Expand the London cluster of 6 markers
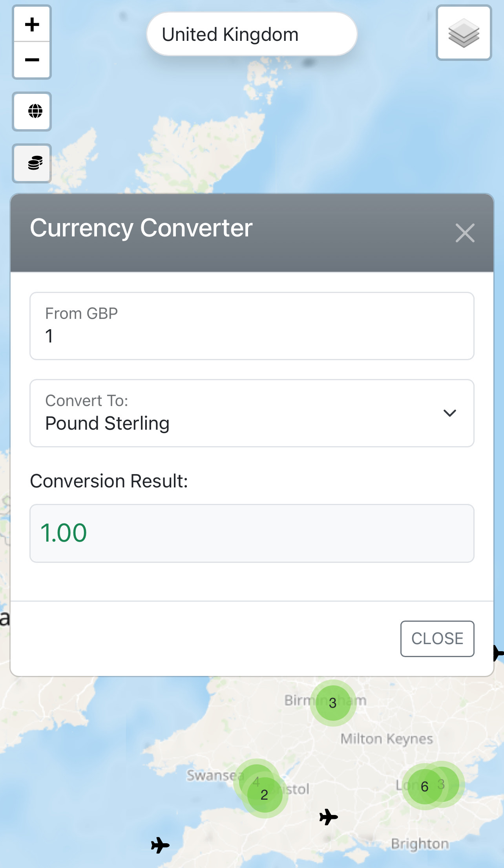The image size is (504, 868). [x=424, y=786]
